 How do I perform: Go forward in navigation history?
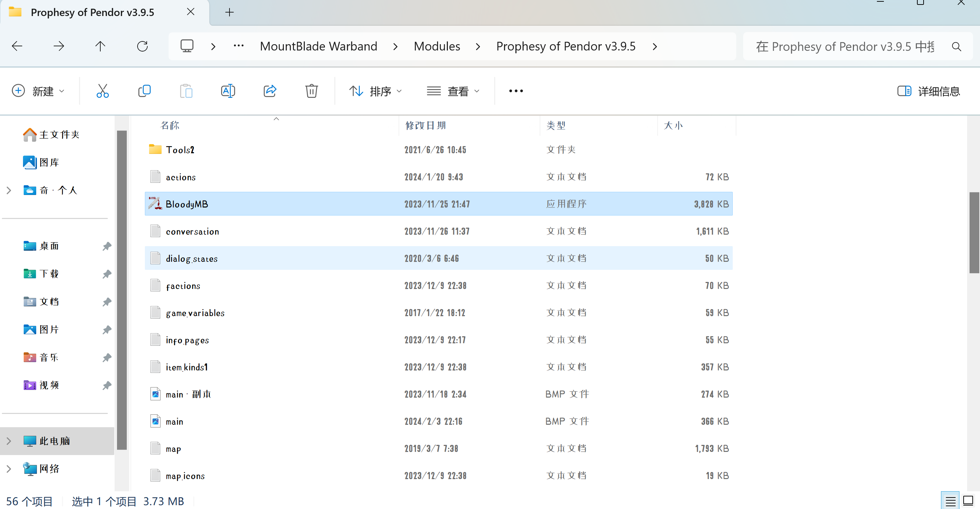point(59,46)
